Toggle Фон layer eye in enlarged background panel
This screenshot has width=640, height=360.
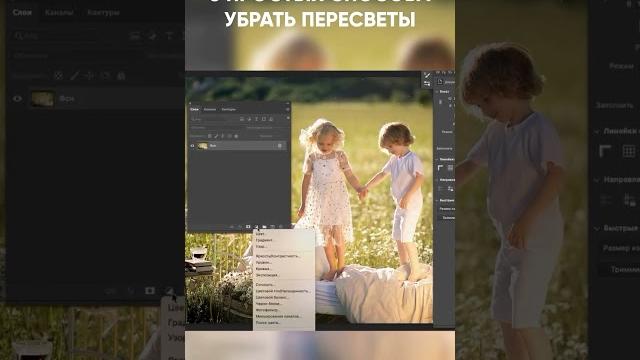pyautogui.click(x=17, y=99)
